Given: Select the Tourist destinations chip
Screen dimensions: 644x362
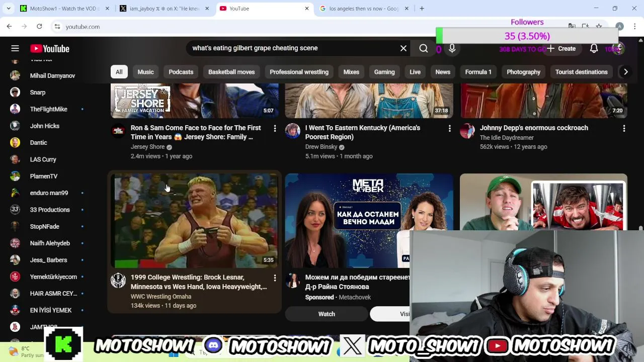Looking at the screenshot, I should [581, 72].
